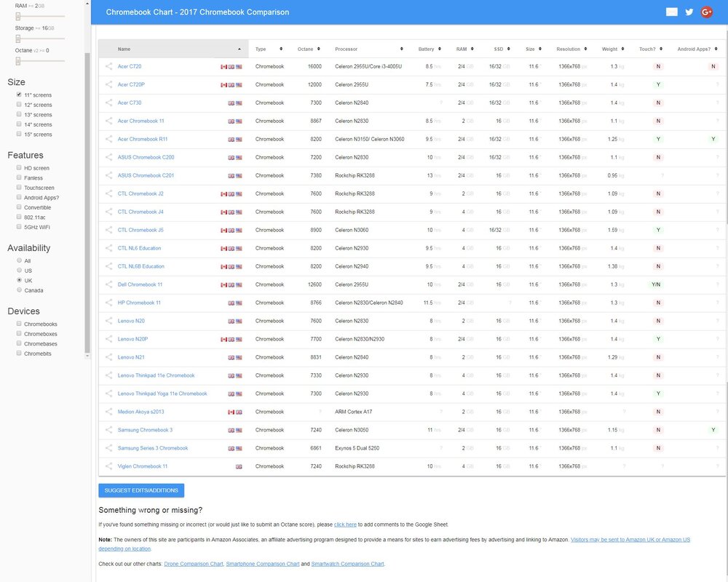Click the Storage filter slider handle

(x=18, y=39)
